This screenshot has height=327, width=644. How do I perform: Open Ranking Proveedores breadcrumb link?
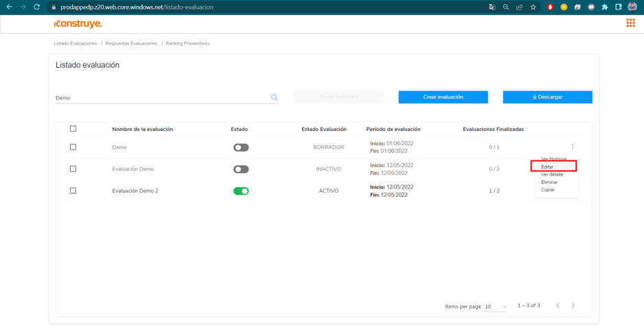(187, 43)
